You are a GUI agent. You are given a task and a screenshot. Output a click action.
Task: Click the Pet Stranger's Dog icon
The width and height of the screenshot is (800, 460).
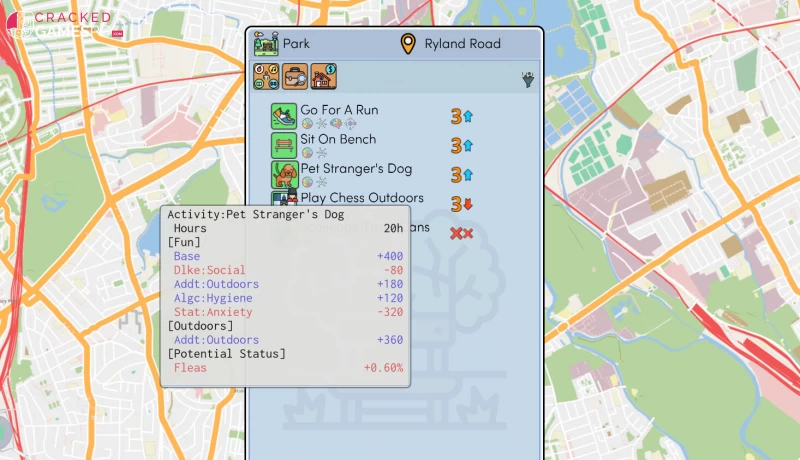pos(285,175)
